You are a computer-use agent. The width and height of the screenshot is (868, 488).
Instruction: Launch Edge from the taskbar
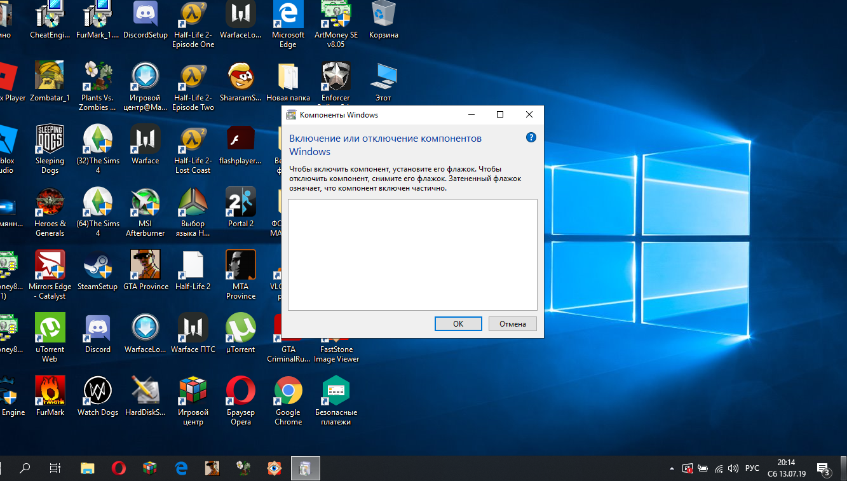[x=181, y=468]
